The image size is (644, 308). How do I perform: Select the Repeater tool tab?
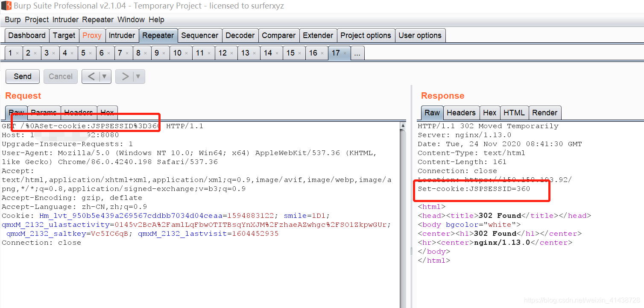click(x=158, y=35)
